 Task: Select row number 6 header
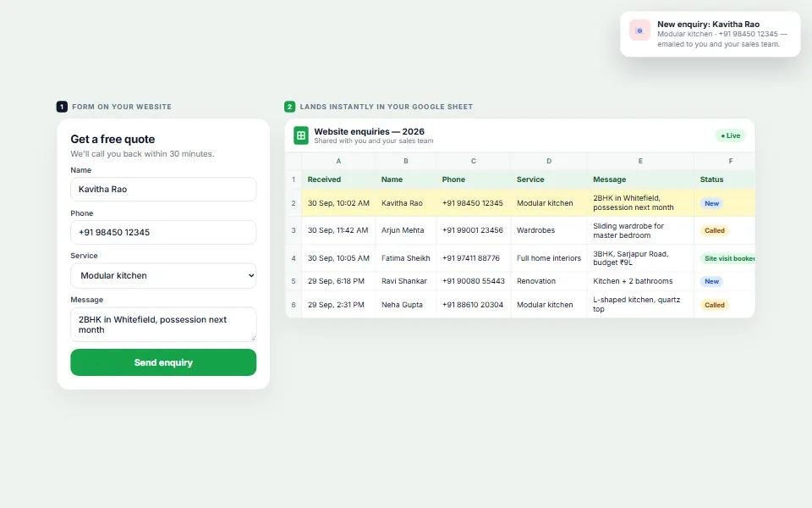294,305
